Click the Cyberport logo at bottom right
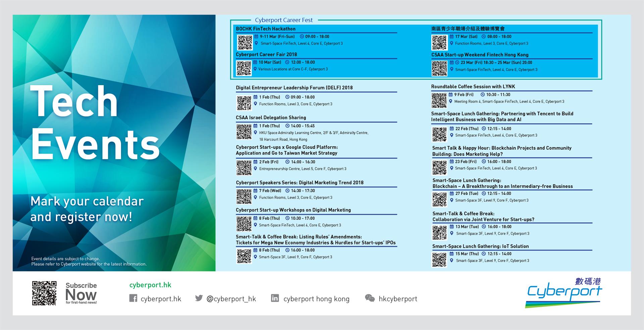The image size is (644, 330). (x=564, y=292)
